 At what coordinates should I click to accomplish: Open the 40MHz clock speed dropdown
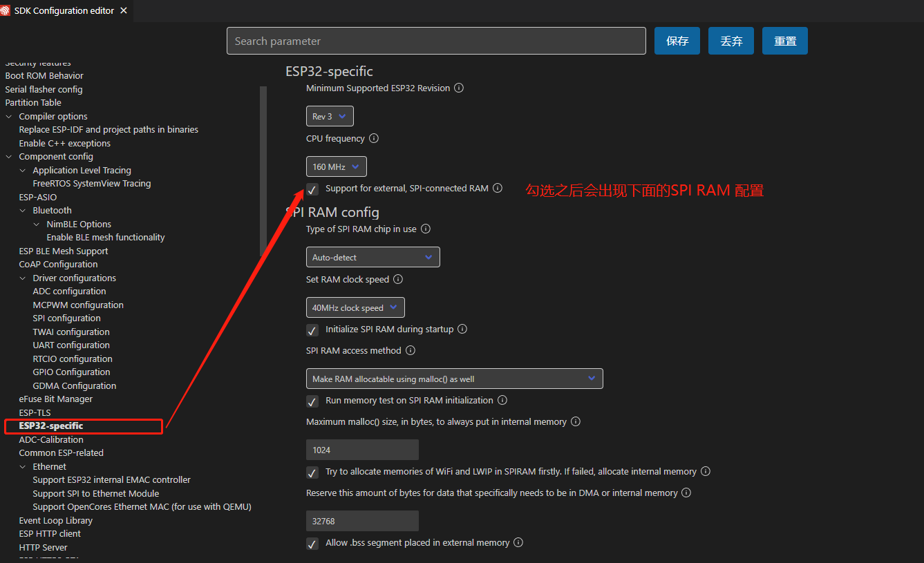[x=355, y=307]
